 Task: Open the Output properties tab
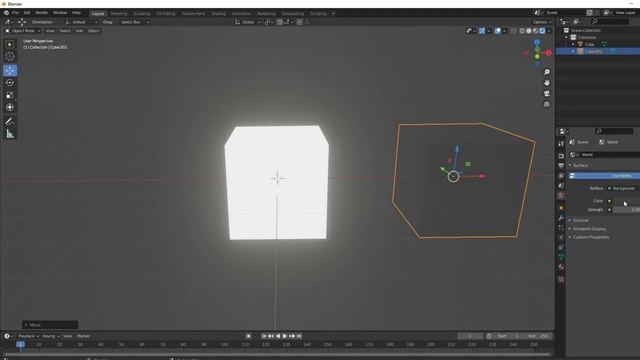click(x=561, y=166)
